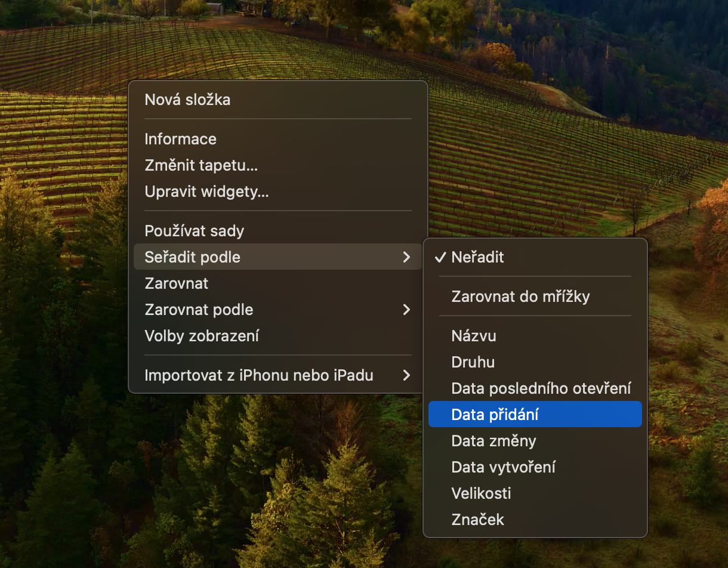
Task: Sort by Názvu
Action: point(474,336)
